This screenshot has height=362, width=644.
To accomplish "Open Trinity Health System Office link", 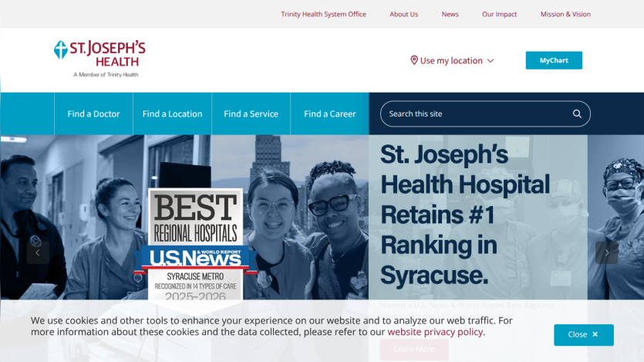I will click(x=323, y=14).
